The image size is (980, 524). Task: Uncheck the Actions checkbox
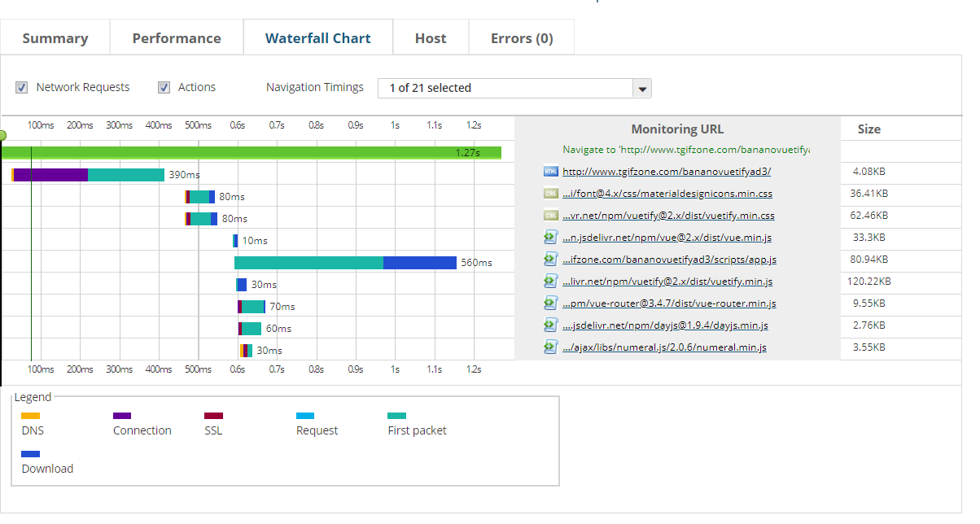[164, 87]
